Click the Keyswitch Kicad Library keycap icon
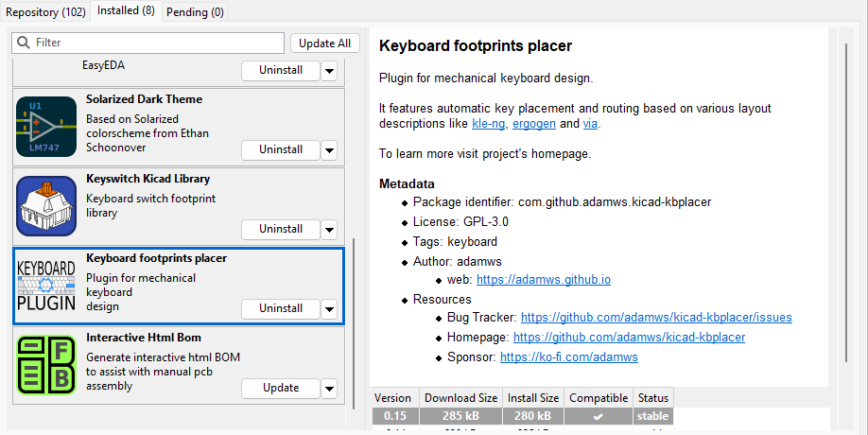The image size is (868, 435). [x=46, y=206]
